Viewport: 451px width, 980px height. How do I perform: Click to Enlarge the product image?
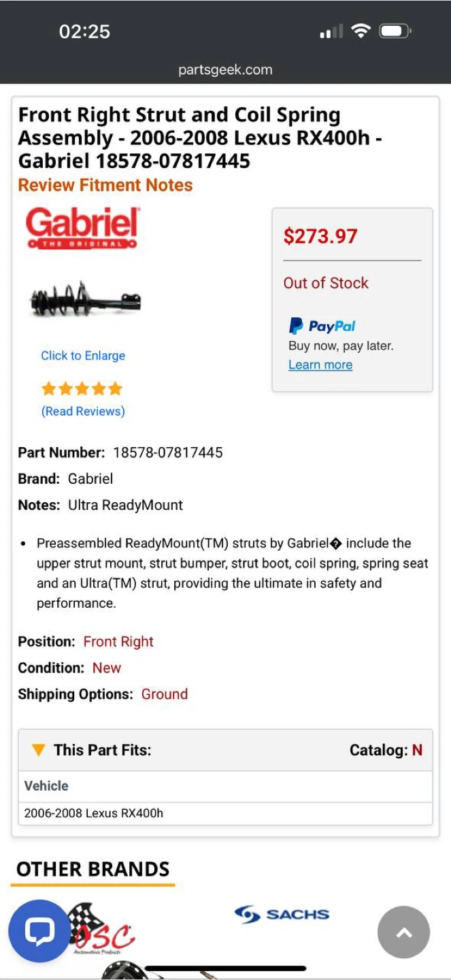pos(83,355)
